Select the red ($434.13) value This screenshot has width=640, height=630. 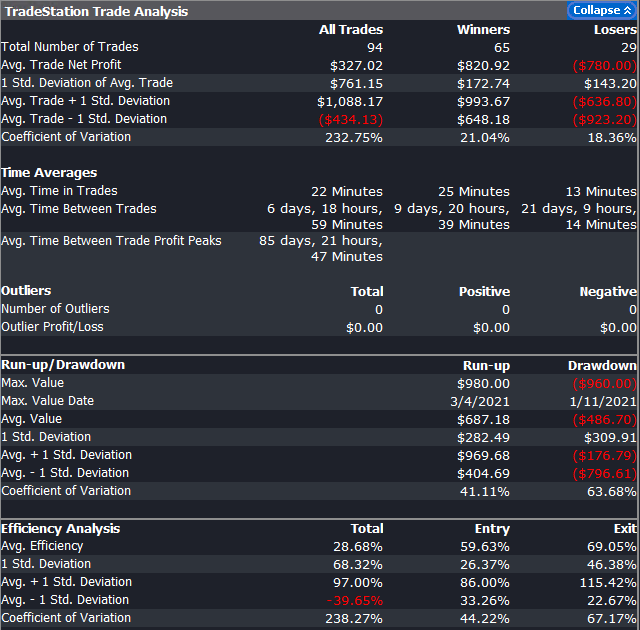351,120
